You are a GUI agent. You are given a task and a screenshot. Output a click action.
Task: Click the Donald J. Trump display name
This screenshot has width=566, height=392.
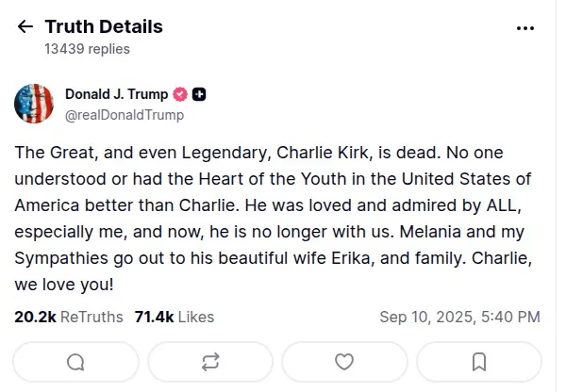click(x=116, y=93)
